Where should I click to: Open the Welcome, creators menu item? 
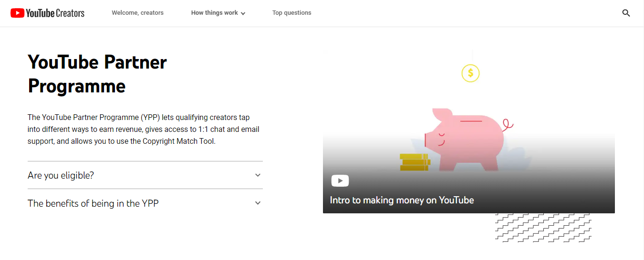(137, 13)
